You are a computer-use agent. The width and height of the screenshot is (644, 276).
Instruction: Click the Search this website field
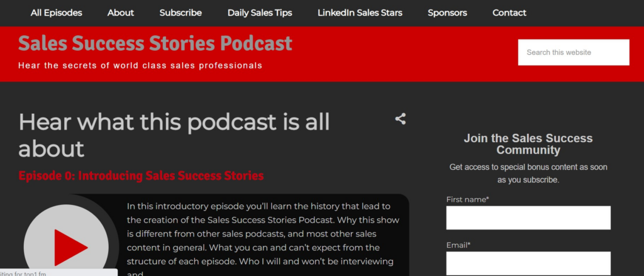click(x=574, y=52)
